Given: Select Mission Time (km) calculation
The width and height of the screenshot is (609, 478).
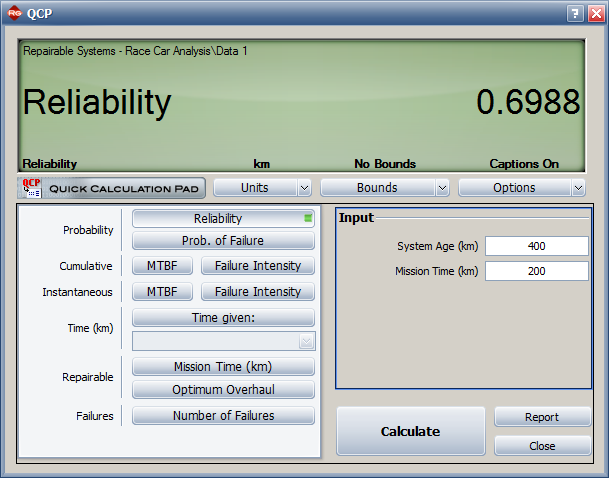Looking at the screenshot, I should (223, 367).
